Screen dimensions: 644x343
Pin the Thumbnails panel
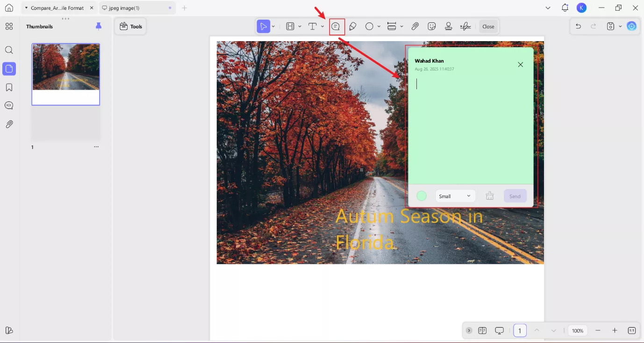[x=98, y=26]
